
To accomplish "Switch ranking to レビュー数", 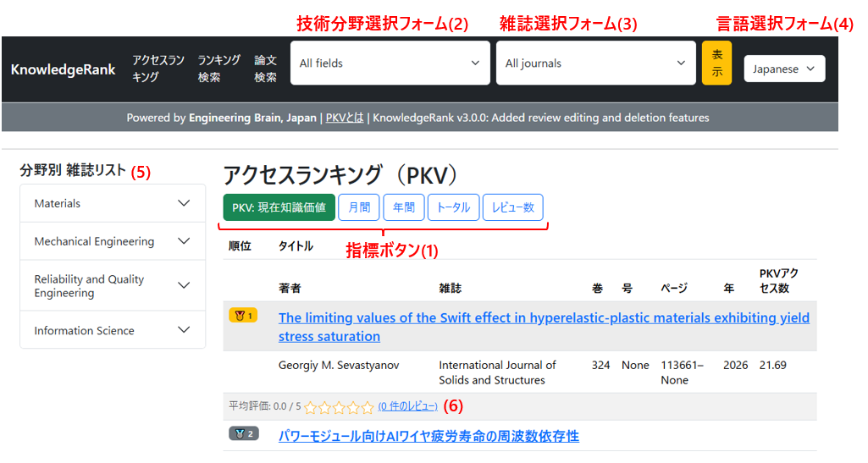I will tap(513, 207).
